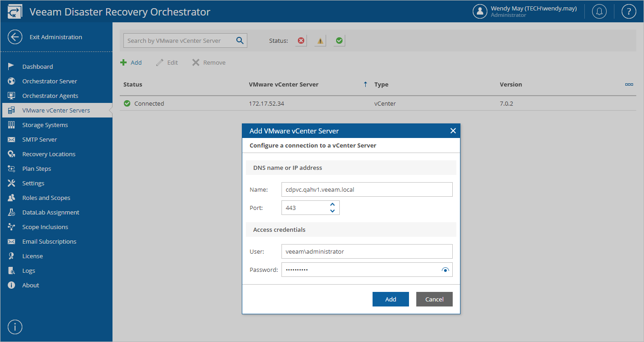Click the vCenter type cell

click(x=385, y=103)
